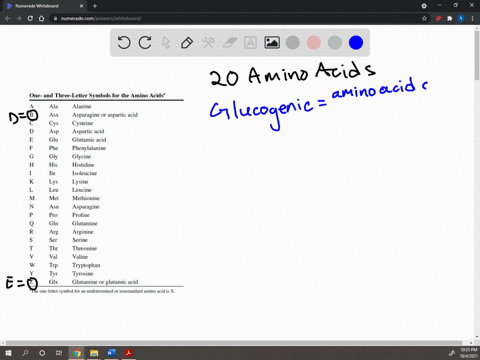Choose the blue color swatch
Viewport: 480px width, 360px height.
coord(356,43)
